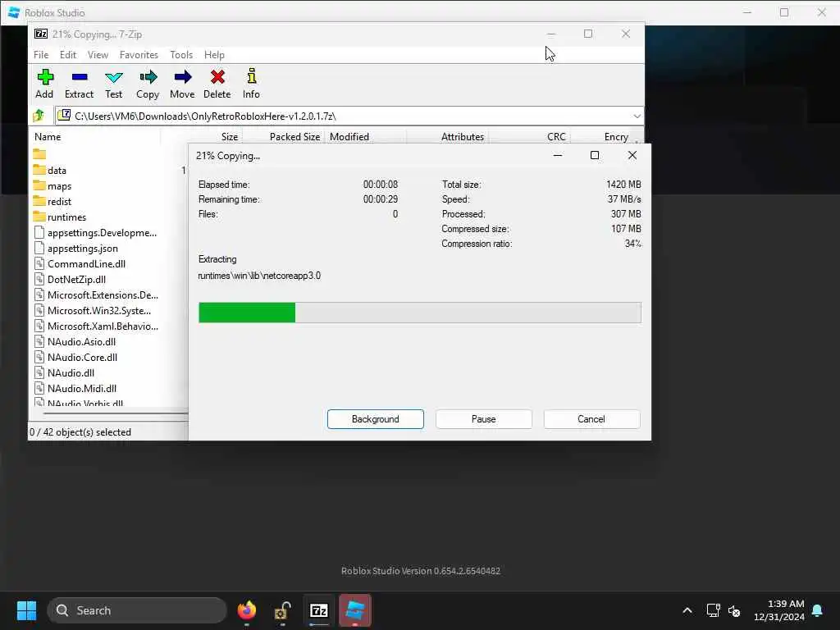The width and height of the screenshot is (840, 630).
Task: Click the Roblox Studio taskbar icon
Action: [x=354, y=610]
